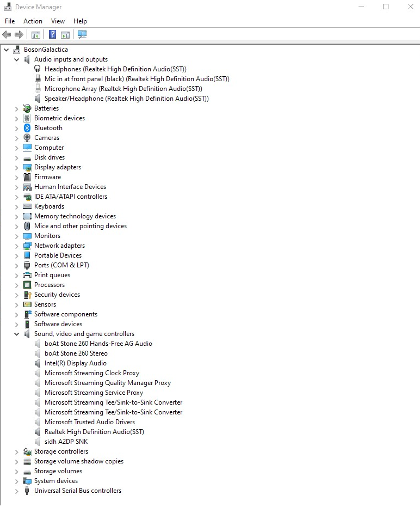Click the Bluetooth category icon
420x507 pixels.
coord(27,128)
